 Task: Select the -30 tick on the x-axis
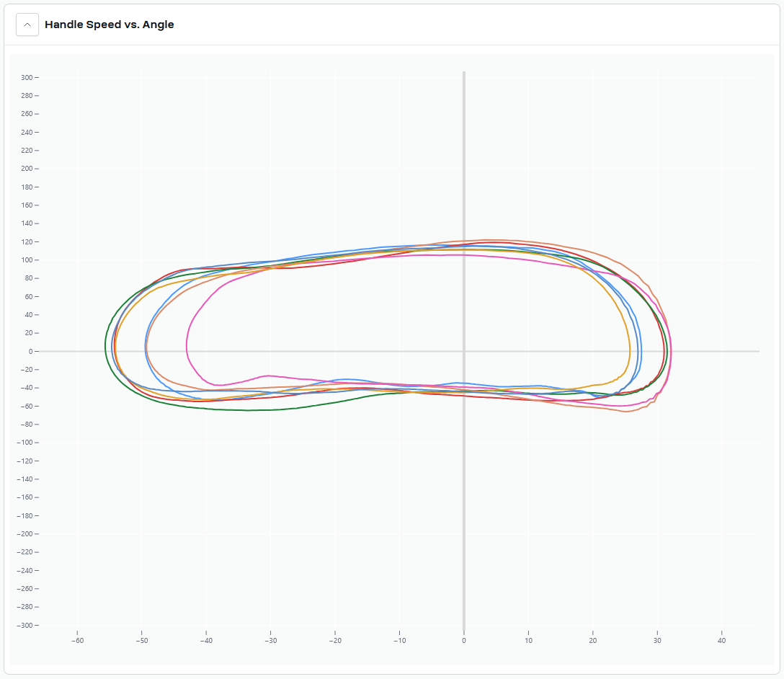(x=270, y=641)
